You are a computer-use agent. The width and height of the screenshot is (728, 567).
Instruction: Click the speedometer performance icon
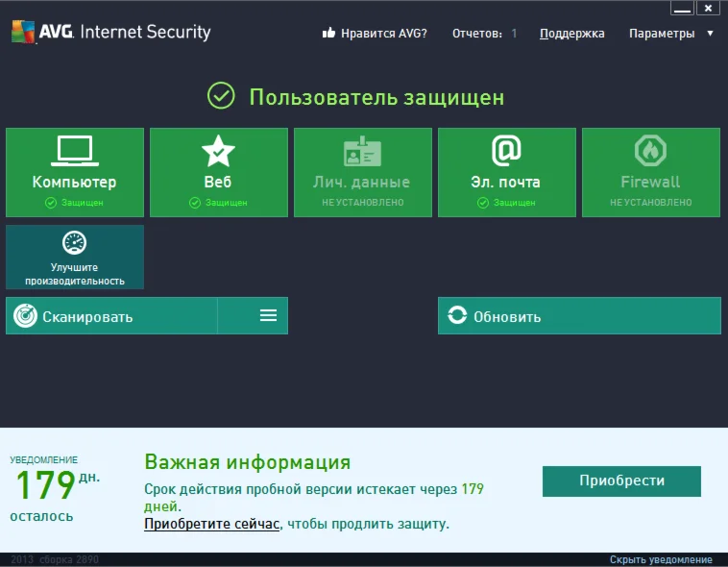75,242
